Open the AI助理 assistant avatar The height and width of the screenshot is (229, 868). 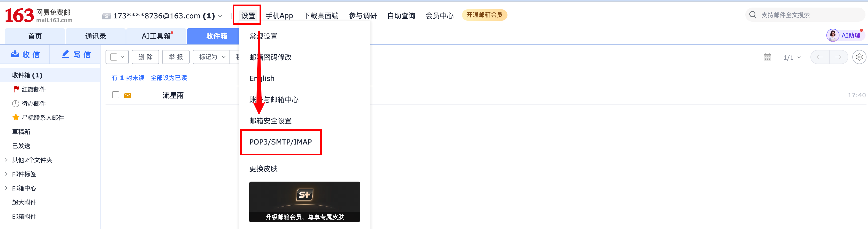(832, 35)
